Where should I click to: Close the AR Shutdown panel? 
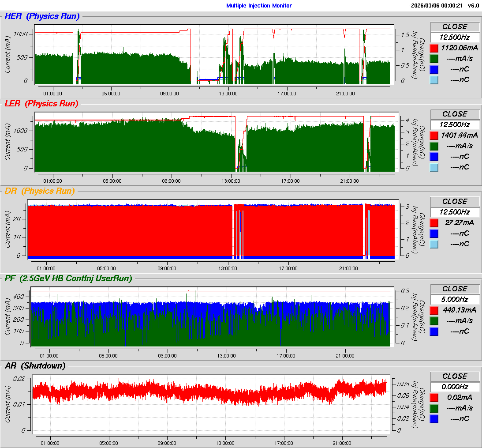tap(454, 376)
